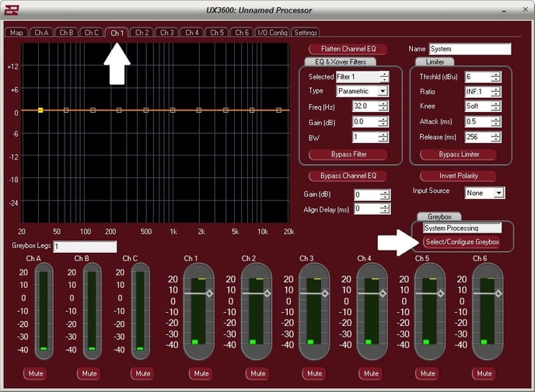535x392 pixels.
Task: Switch to the Ch B tab
Action: point(66,33)
